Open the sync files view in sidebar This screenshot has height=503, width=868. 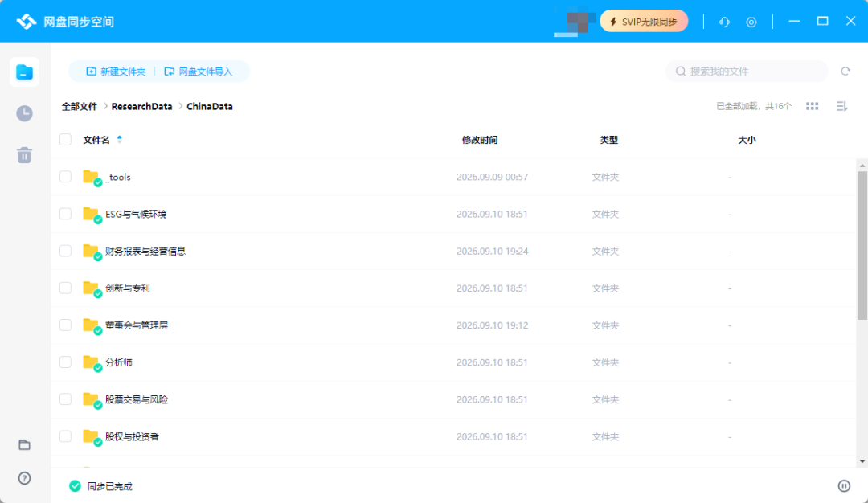(24, 72)
